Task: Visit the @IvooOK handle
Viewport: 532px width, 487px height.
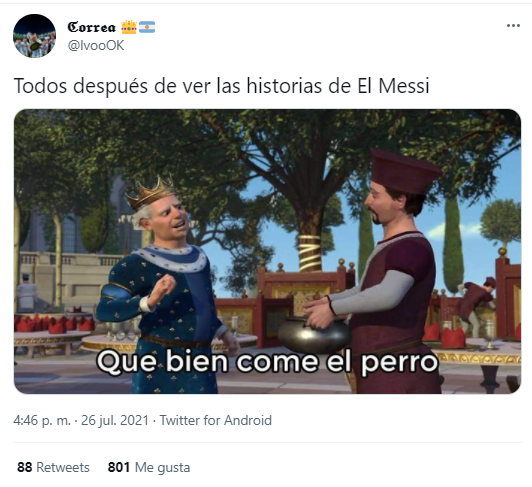Action: click(96, 45)
